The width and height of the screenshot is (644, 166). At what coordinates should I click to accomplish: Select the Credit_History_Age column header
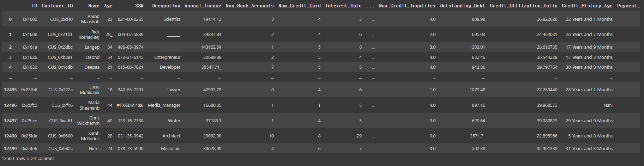click(587, 6)
